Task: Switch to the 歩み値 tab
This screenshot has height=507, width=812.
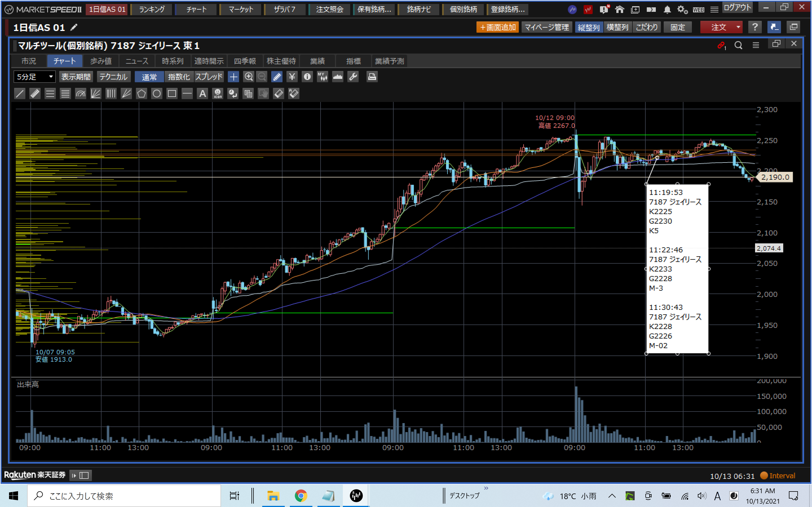Action: [x=101, y=61]
